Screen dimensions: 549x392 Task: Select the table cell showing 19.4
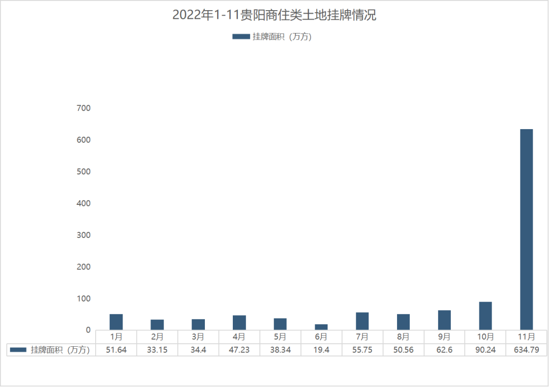(321, 350)
